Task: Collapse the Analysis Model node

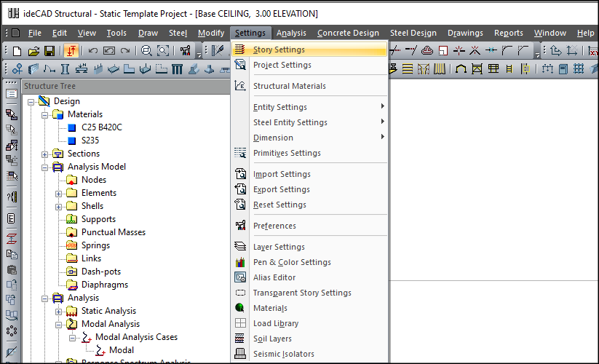Action: coord(46,167)
